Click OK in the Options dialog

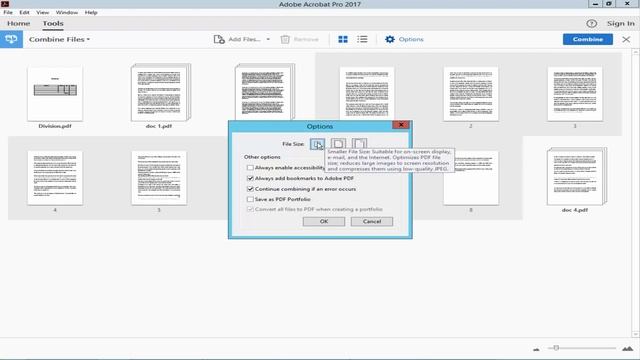pyautogui.click(x=324, y=221)
